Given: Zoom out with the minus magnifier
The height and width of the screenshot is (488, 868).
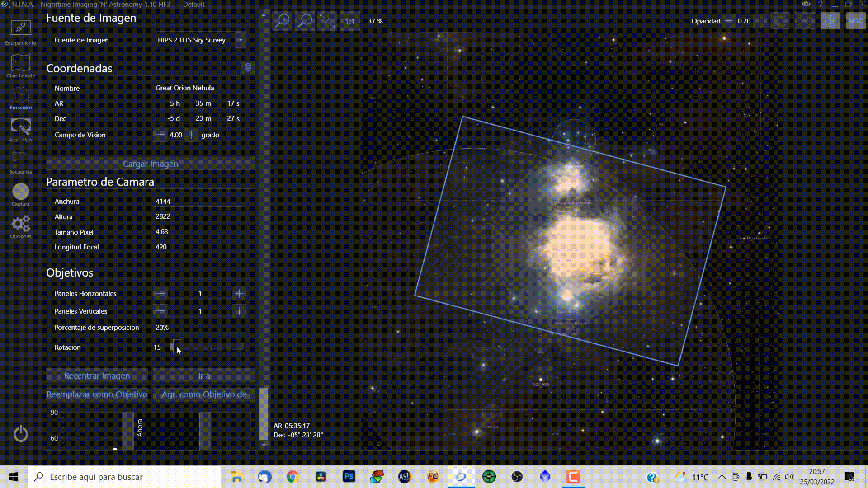Looking at the screenshot, I should [305, 21].
